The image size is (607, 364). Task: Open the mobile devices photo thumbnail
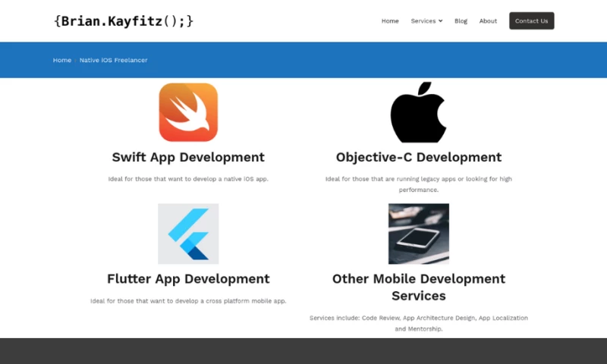(418, 234)
